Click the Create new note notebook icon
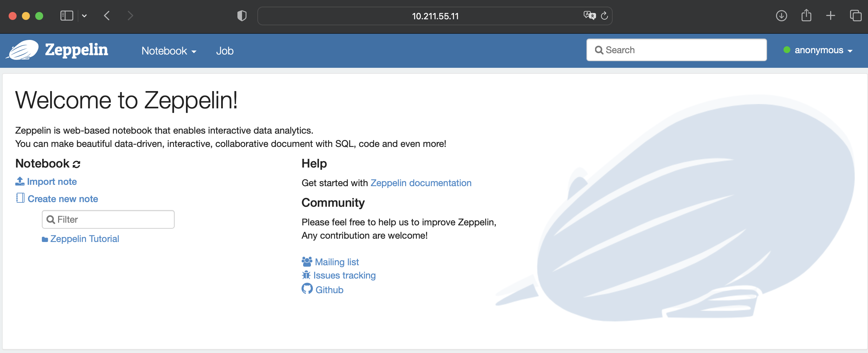 (x=20, y=198)
